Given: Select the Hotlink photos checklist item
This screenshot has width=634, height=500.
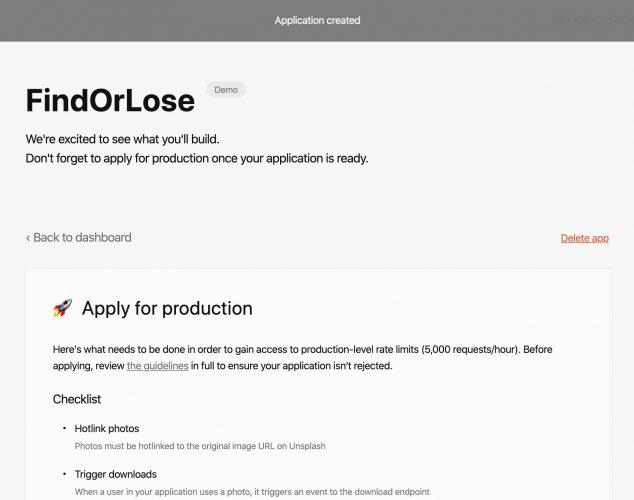Looking at the screenshot, I should pos(107,429).
